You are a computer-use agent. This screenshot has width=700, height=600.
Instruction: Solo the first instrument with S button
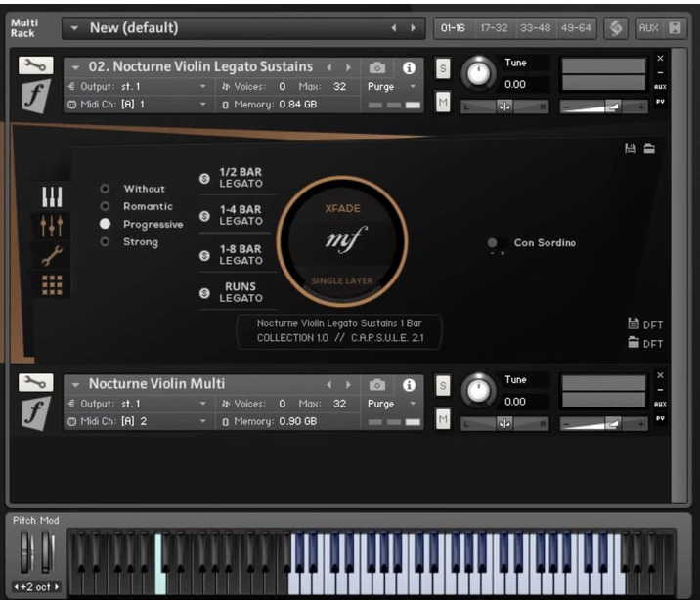coord(442,67)
